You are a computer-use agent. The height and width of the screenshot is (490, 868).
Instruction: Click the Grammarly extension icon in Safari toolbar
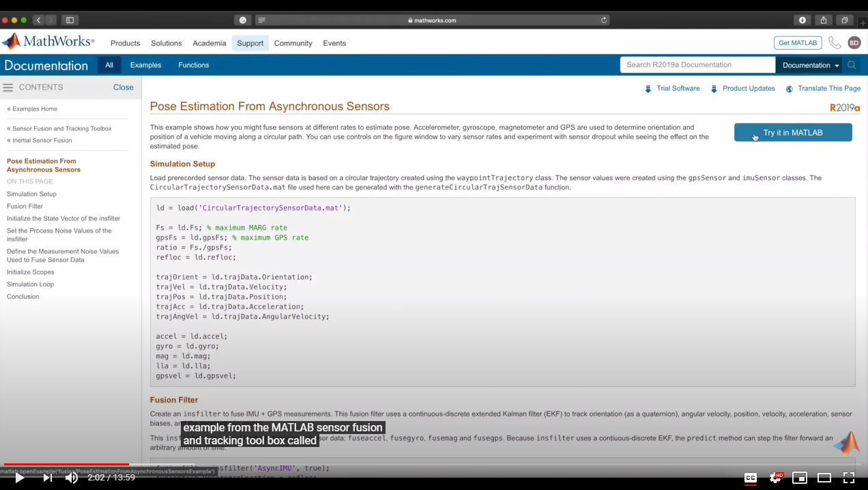243,20
